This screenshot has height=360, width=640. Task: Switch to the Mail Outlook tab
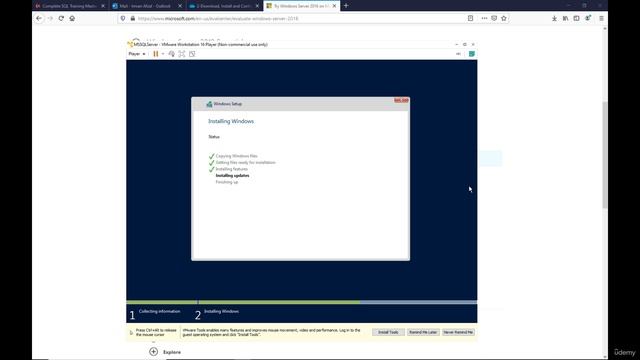tap(146, 6)
